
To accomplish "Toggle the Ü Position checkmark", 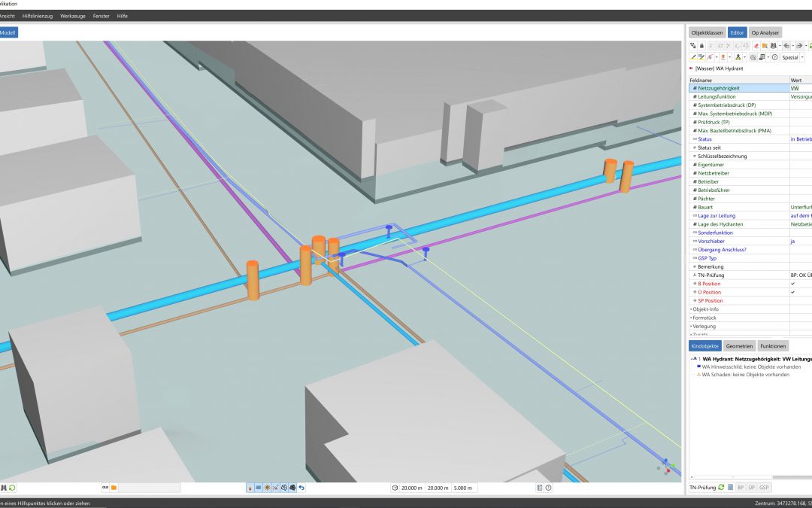I will [792, 292].
